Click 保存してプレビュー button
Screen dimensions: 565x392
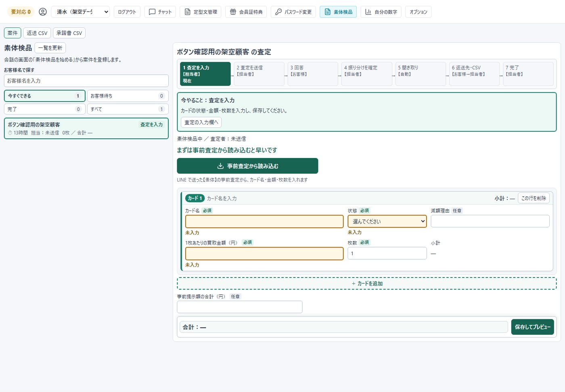pyautogui.click(x=532, y=327)
